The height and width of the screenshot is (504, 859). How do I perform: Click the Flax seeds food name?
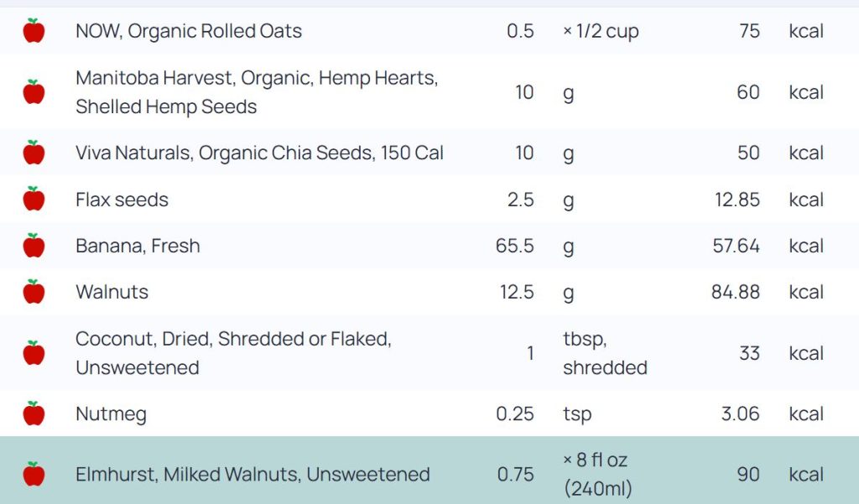[x=122, y=200]
